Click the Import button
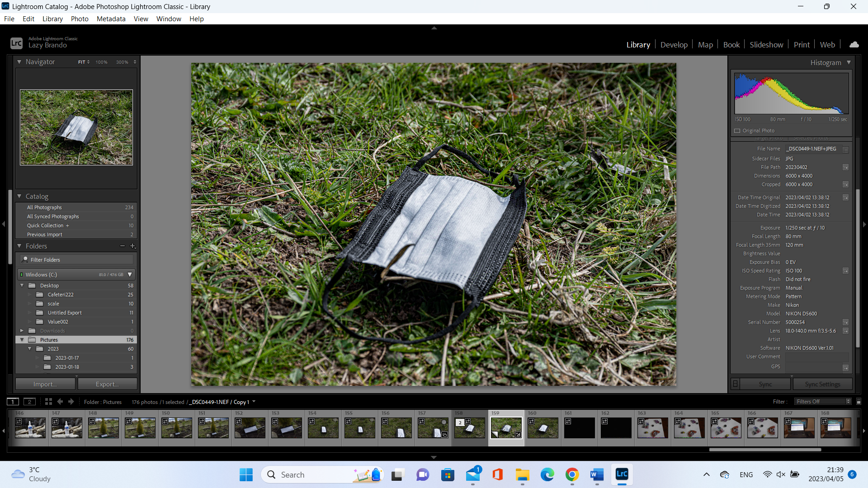 45,384
